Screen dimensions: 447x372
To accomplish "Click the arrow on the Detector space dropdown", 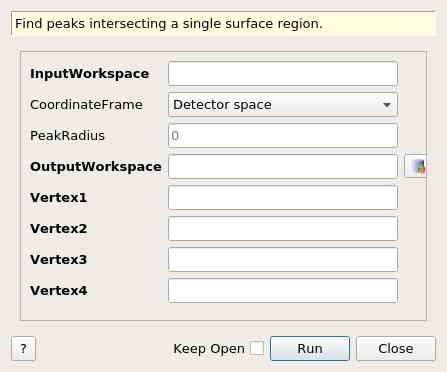I will (387, 105).
